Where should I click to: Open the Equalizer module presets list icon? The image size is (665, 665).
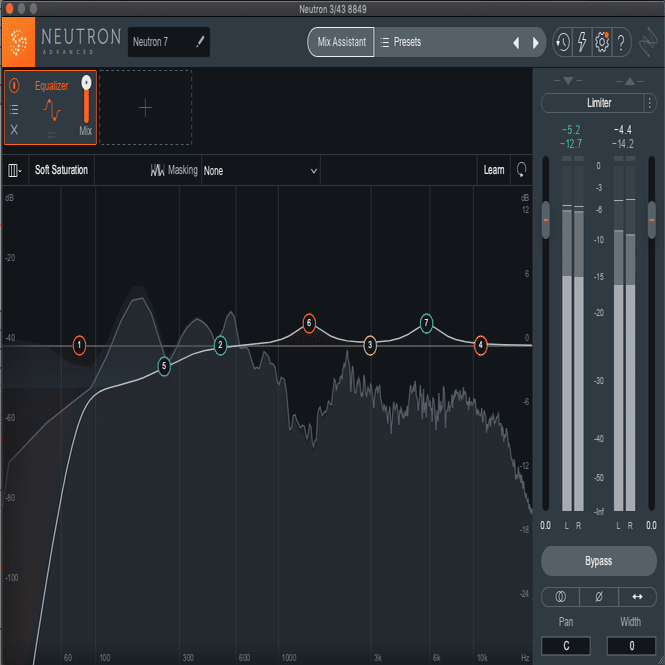click(14, 109)
